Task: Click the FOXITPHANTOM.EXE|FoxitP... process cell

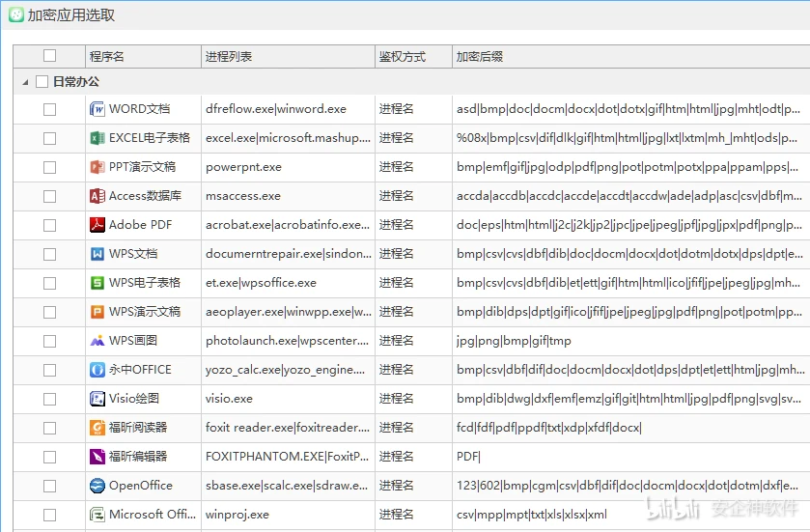Action: 288,456
